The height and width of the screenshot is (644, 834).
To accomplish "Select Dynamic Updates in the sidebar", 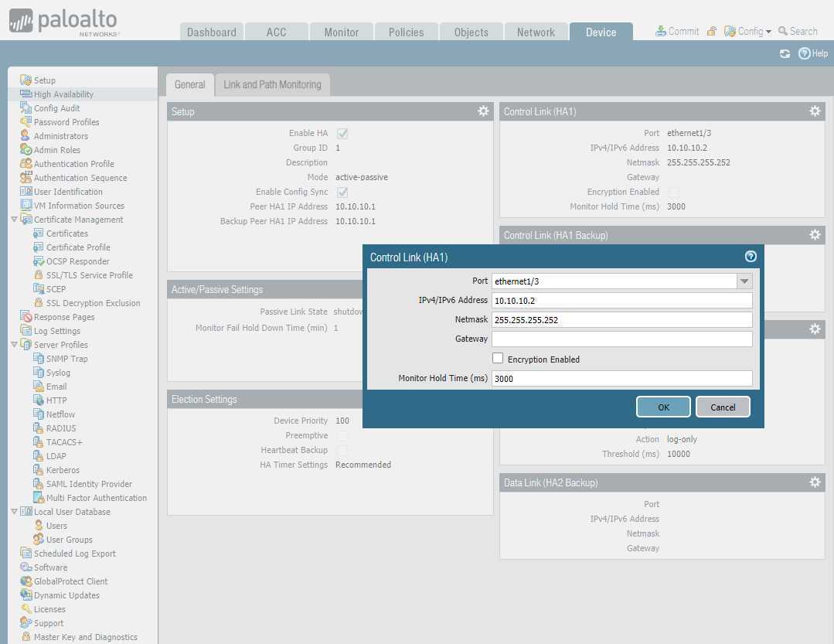I will [66, 595].
